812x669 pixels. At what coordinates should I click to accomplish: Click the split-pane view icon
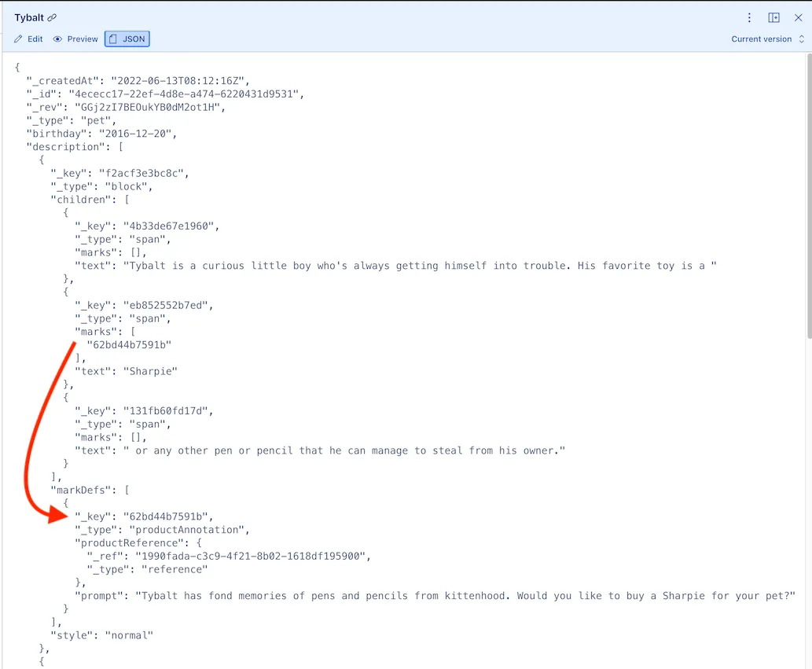[773, 17]
